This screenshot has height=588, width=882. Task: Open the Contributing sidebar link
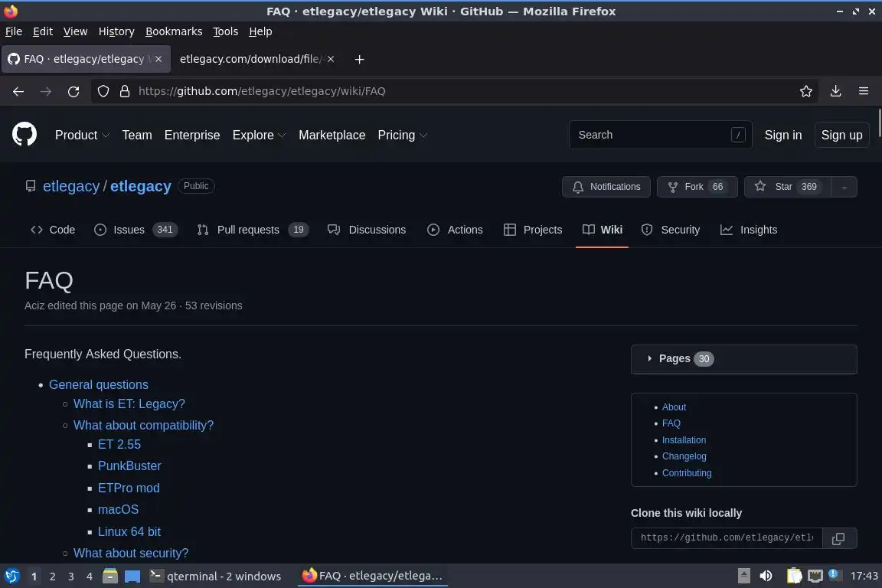pos(687,473)
